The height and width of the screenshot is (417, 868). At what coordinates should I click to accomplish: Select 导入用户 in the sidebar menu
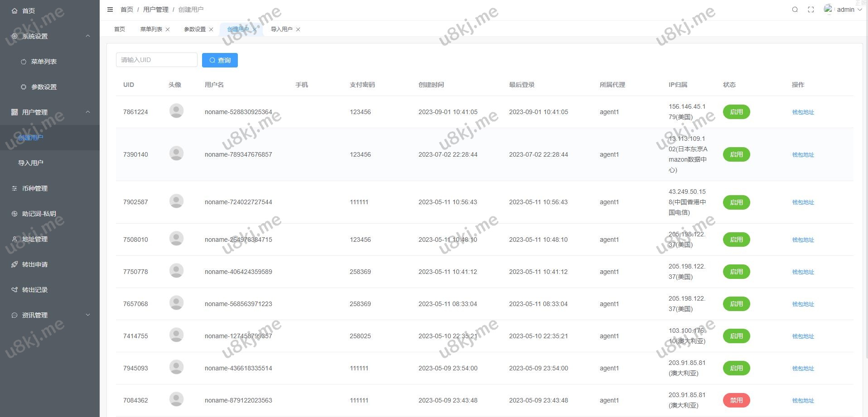[x=31, y=163]
